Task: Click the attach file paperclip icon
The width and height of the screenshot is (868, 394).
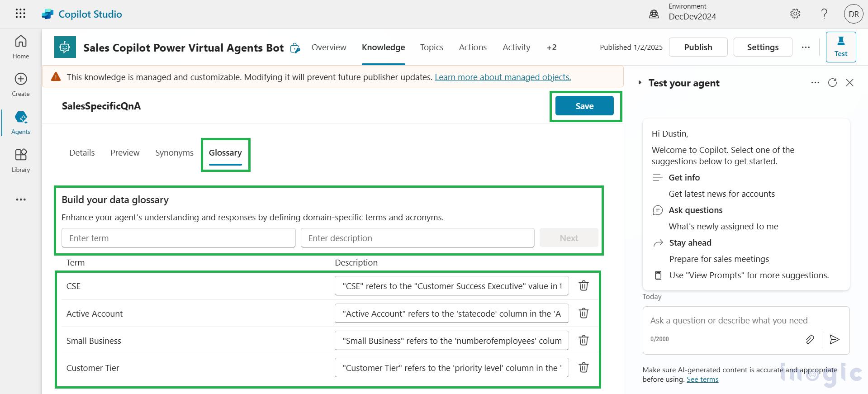Action: pos(810,339)
